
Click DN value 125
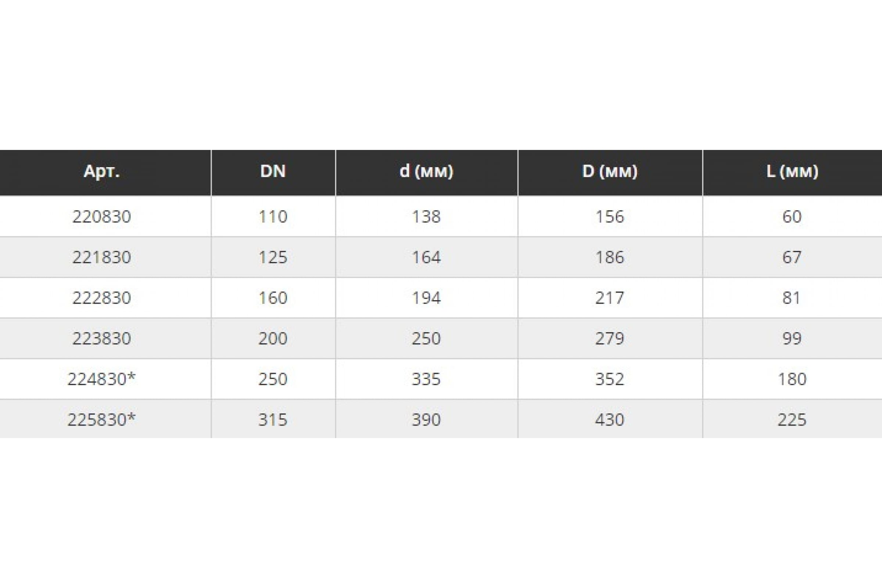click(x=273, y=257)
